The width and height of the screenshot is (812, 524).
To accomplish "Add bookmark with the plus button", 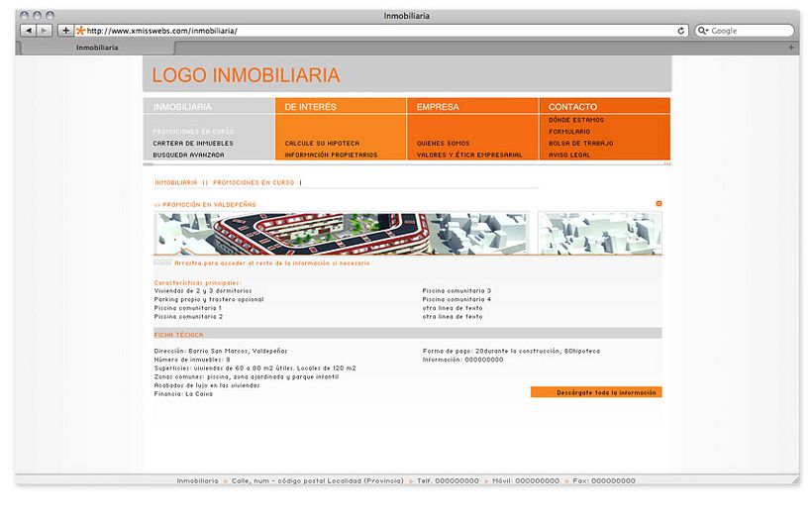I will 65,31.
